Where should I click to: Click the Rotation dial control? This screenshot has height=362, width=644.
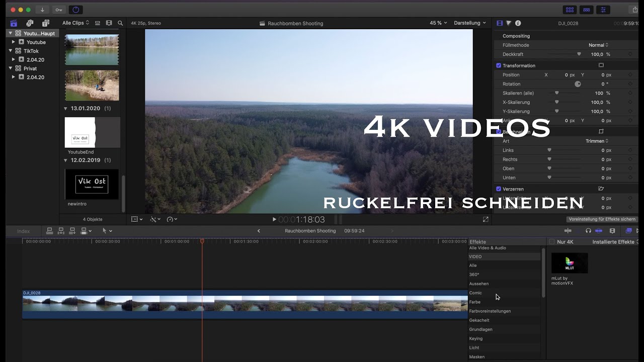pos(578,84)
